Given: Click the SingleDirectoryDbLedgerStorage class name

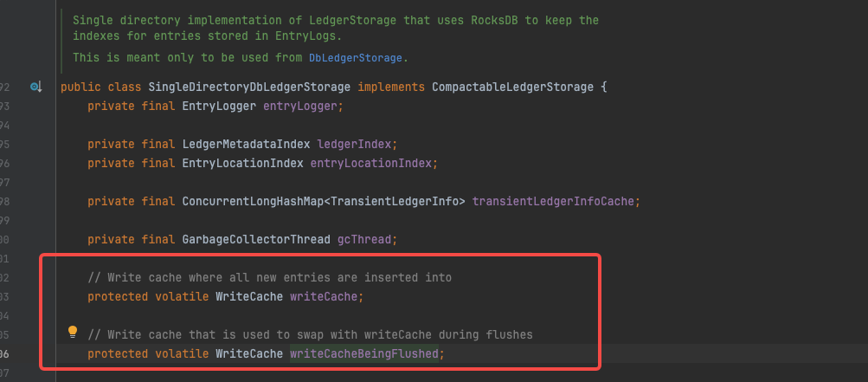Looking at the screenshot, I should click(249, 87).
